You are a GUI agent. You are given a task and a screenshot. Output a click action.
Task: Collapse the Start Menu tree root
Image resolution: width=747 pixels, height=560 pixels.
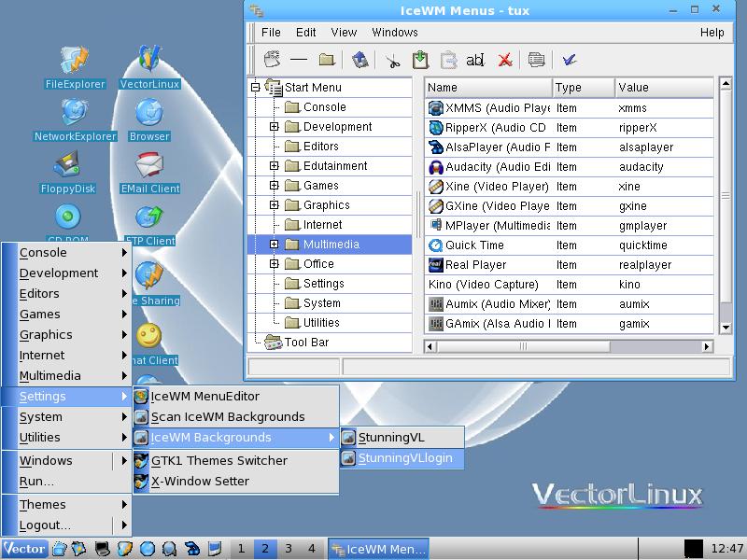coord(255,88)
